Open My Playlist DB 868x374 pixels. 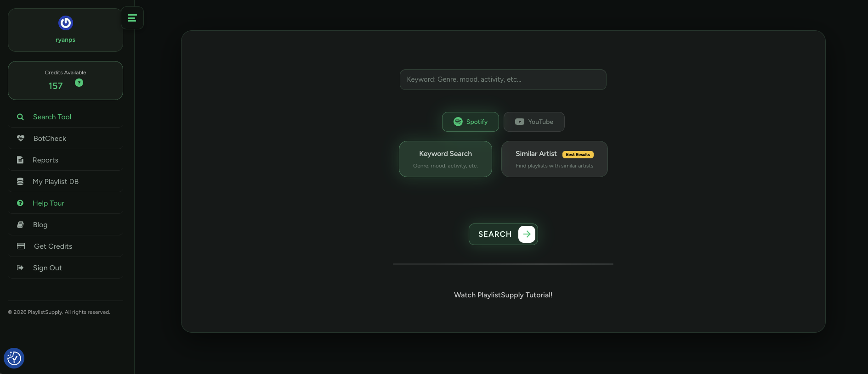coord(66,182)
